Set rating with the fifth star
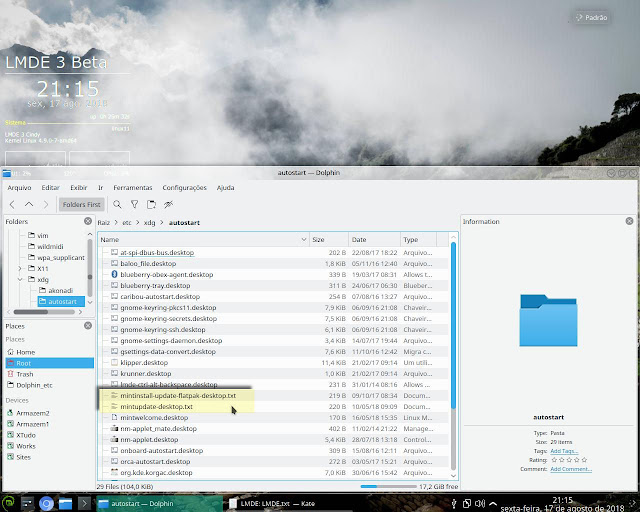 pos(584,460)
